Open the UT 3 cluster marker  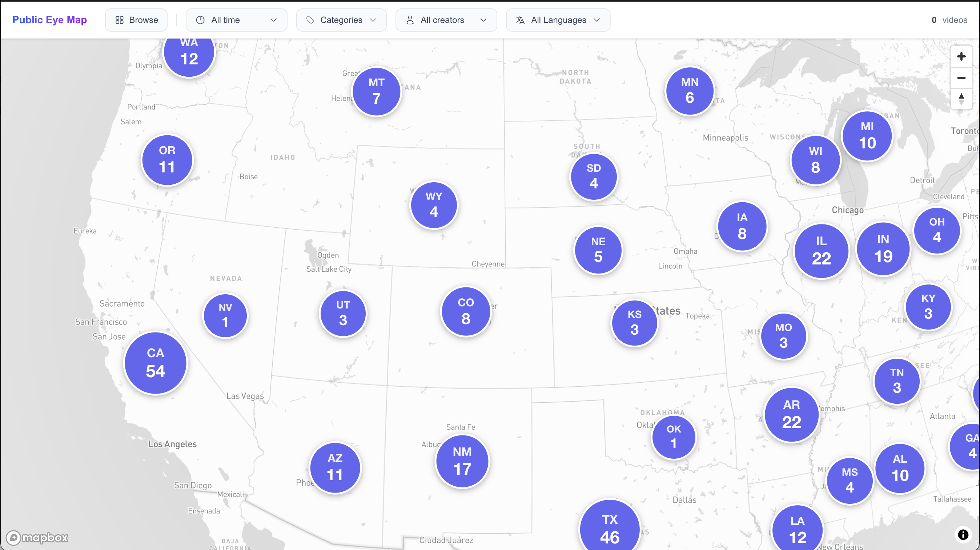point(343,314)
